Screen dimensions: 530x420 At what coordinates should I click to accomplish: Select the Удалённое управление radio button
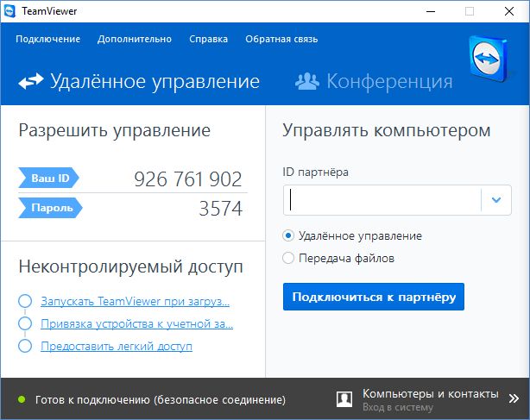coord(288,235)
